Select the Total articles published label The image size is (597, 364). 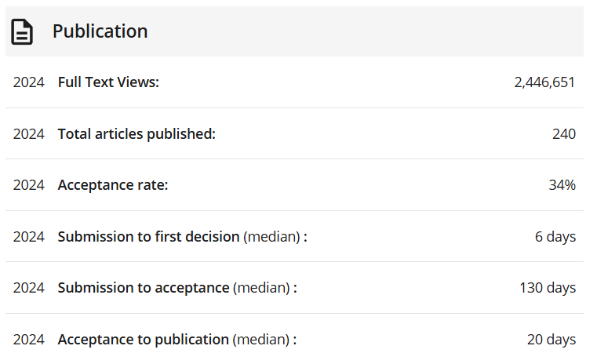[x=137, y=134]
